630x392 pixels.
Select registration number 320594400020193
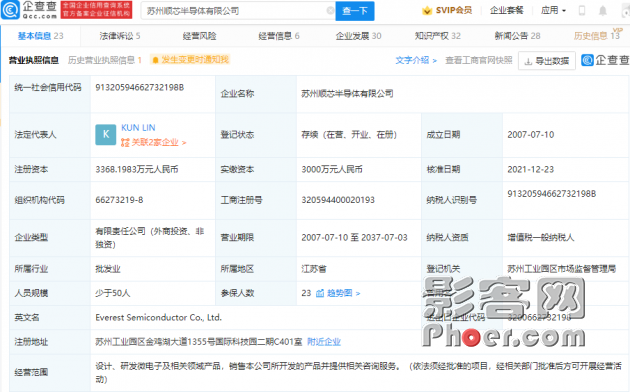click(x=338, y=200)
